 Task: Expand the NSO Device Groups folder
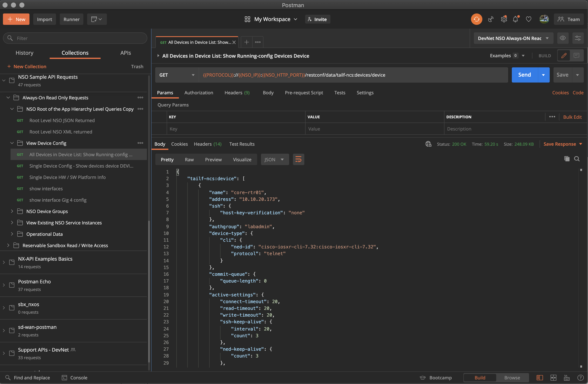coord(12,211)
